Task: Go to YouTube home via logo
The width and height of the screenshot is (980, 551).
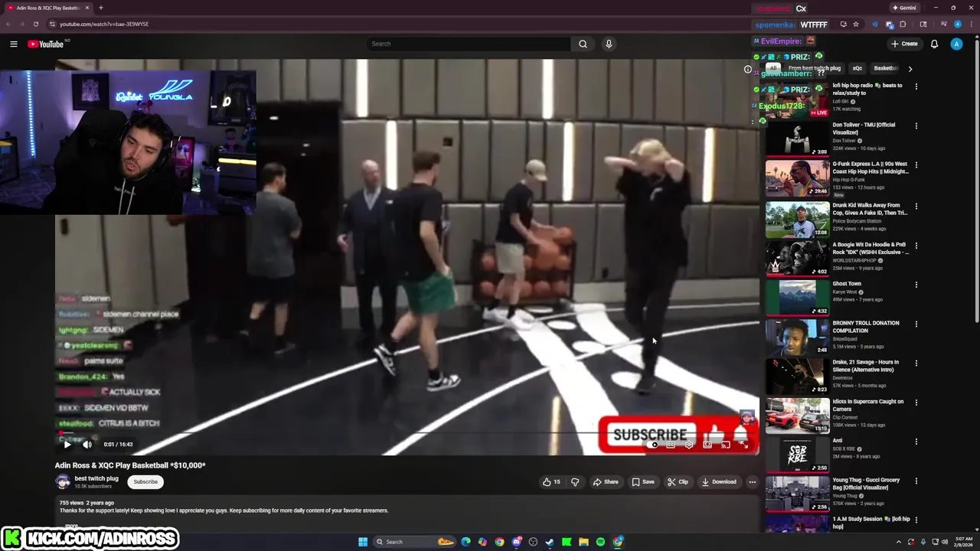Action: point(46,44)
